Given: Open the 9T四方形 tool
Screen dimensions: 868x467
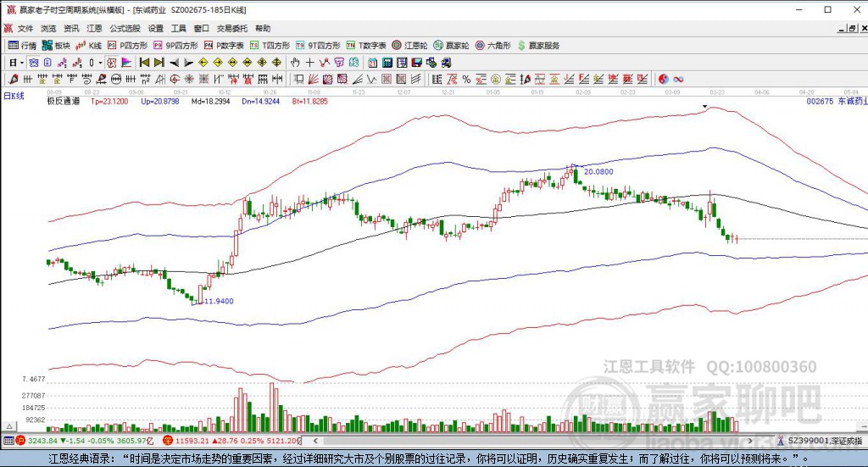Looking at the screenshot, I should 318,46.
